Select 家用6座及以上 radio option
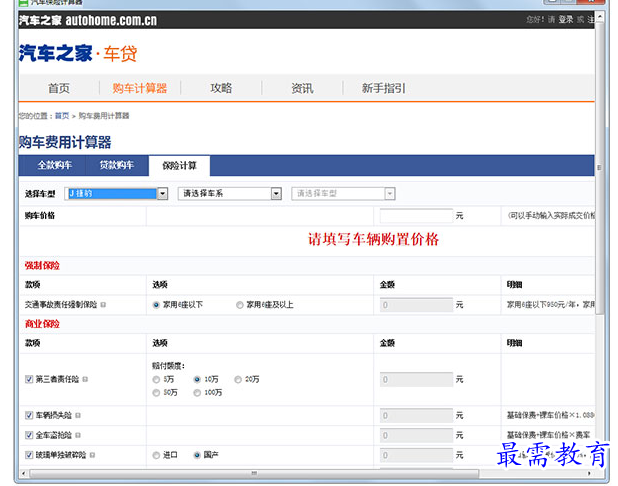Viewport: 618px width, 486px height. (x=239, y=305)
